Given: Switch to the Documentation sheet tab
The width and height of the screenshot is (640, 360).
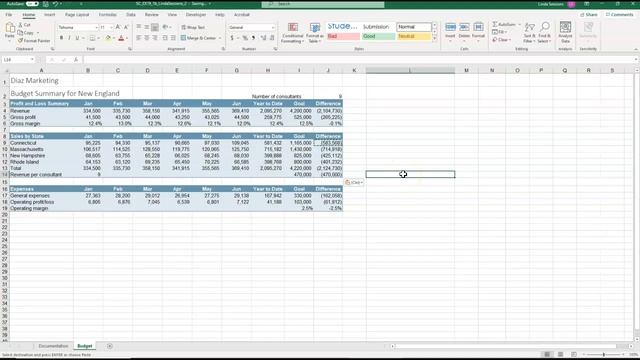Looking at the screenshot, I should (x=53, y=346).
